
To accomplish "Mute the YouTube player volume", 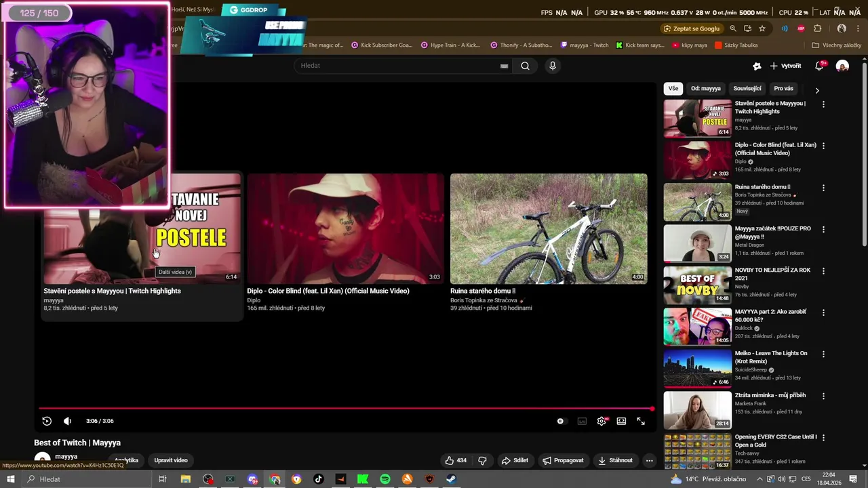I will 67,421.
